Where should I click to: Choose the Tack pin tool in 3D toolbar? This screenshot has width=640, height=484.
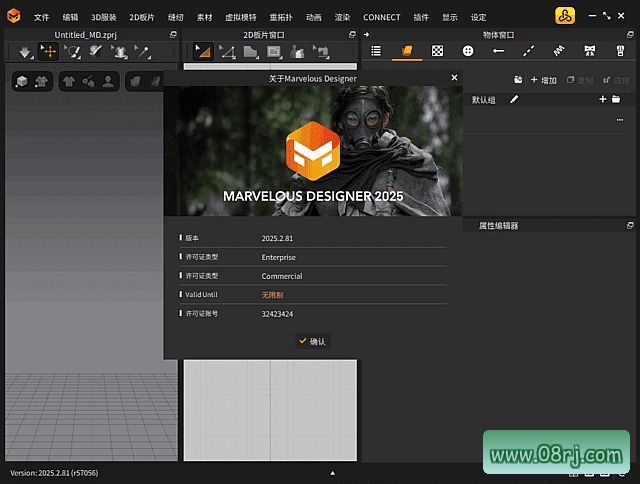[142, 52]
